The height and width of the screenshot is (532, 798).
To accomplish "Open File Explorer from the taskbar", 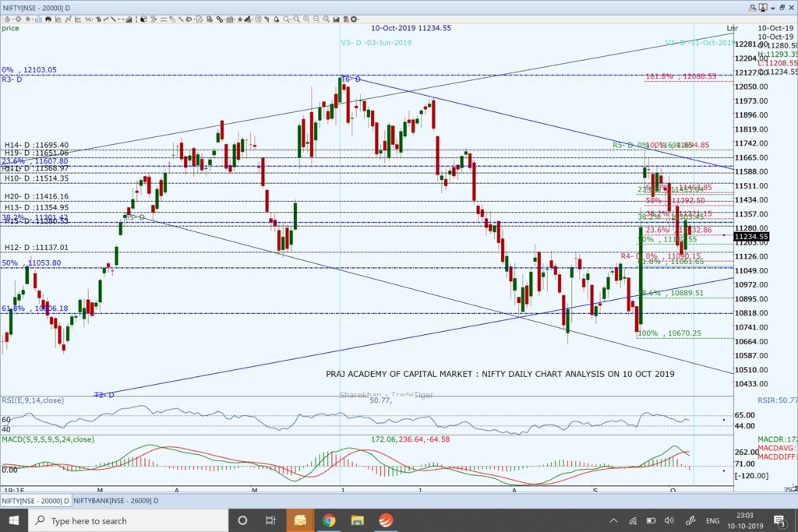I will click(357, 520).
